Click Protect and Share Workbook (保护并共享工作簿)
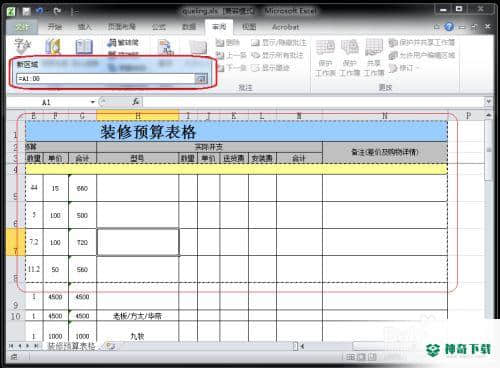 pyautogui.click(x=422, y=42)
